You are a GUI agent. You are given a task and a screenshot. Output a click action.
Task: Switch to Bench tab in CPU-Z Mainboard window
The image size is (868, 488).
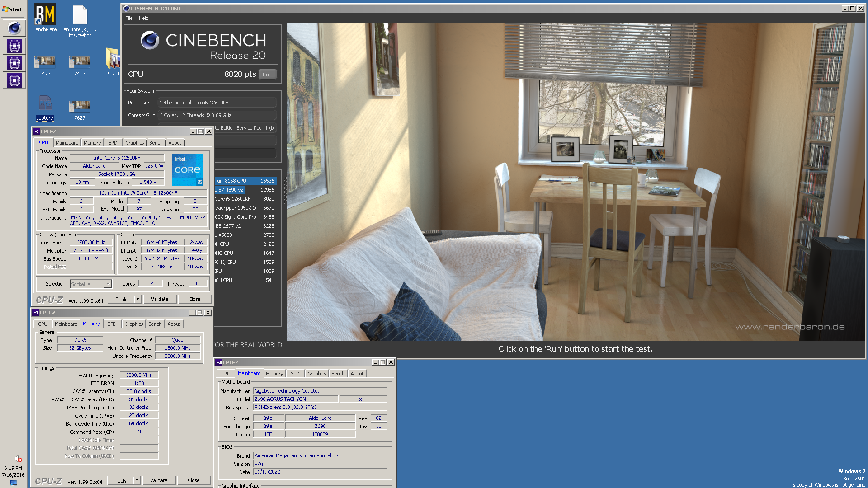click(338, 374)
